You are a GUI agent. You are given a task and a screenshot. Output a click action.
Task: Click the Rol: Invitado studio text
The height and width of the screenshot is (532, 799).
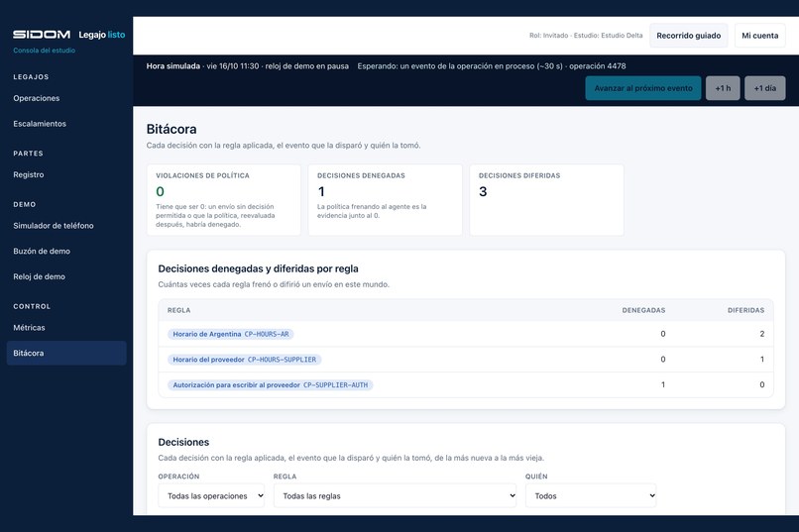(x=586, y=36)
